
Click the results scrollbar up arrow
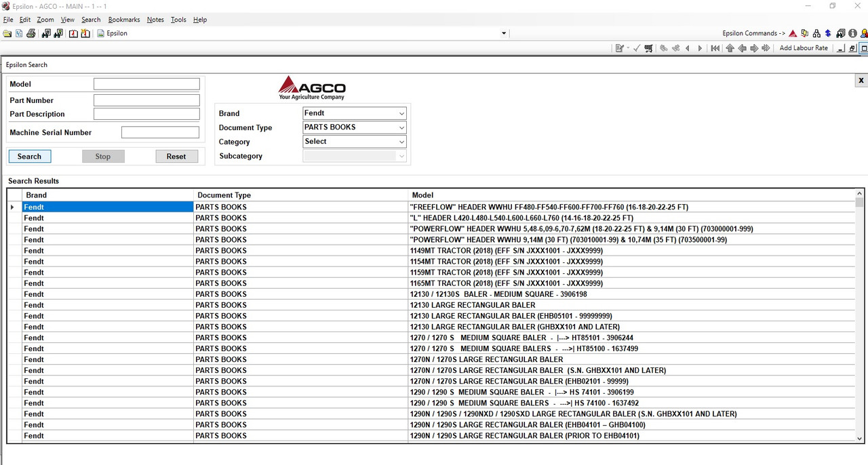(859, 194)
